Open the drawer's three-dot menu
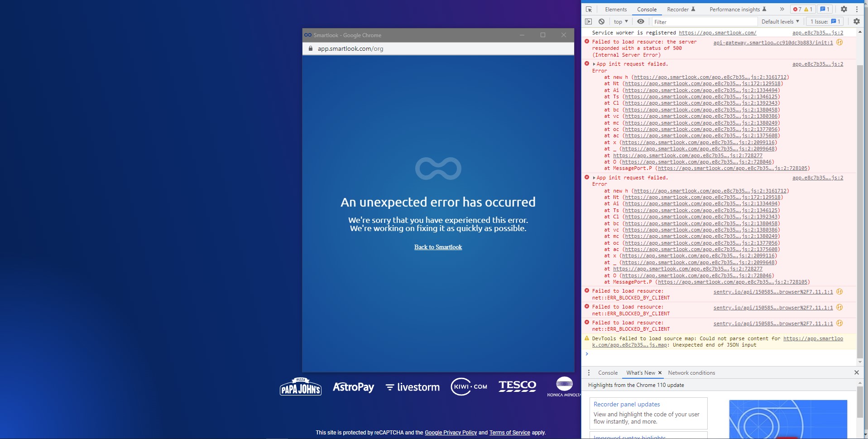The image size is (868, 439). pos(589,372)
